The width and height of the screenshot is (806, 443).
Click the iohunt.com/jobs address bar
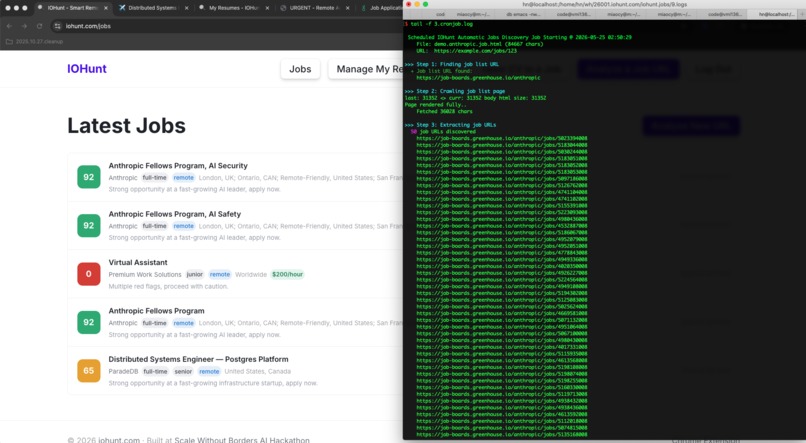tap(88, 26)
